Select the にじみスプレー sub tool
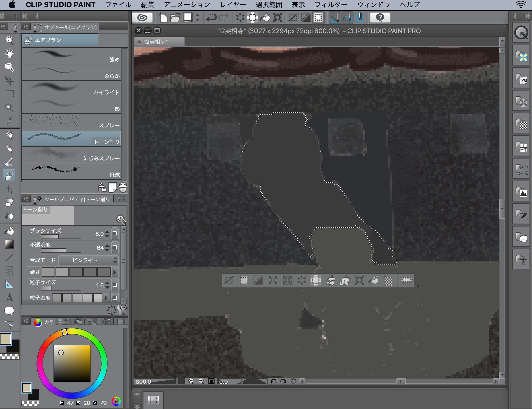Screen dimensions: 532x409 click(71, 155)
